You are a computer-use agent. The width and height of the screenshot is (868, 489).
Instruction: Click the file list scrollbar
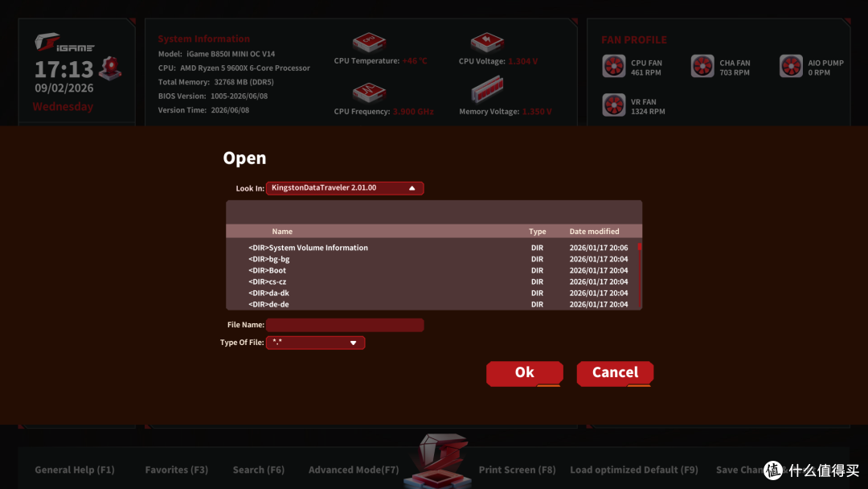tap(640, 275)
